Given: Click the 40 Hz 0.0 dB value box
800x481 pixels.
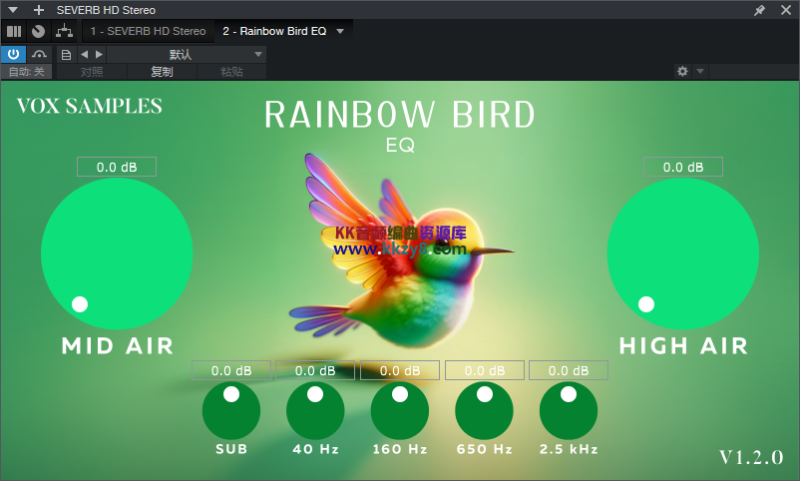Looking at the screenshot, I should (x=315, y=370).
